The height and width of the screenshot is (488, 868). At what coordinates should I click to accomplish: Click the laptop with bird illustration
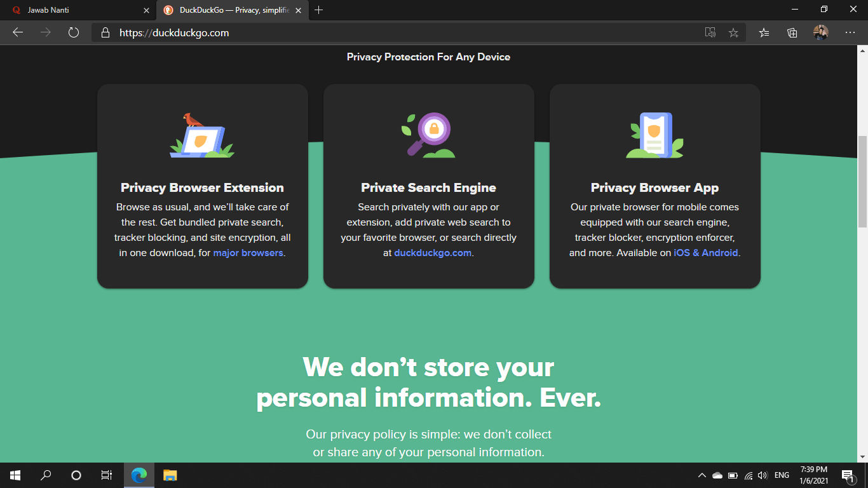pyautogui.click(x=202, y=135)
